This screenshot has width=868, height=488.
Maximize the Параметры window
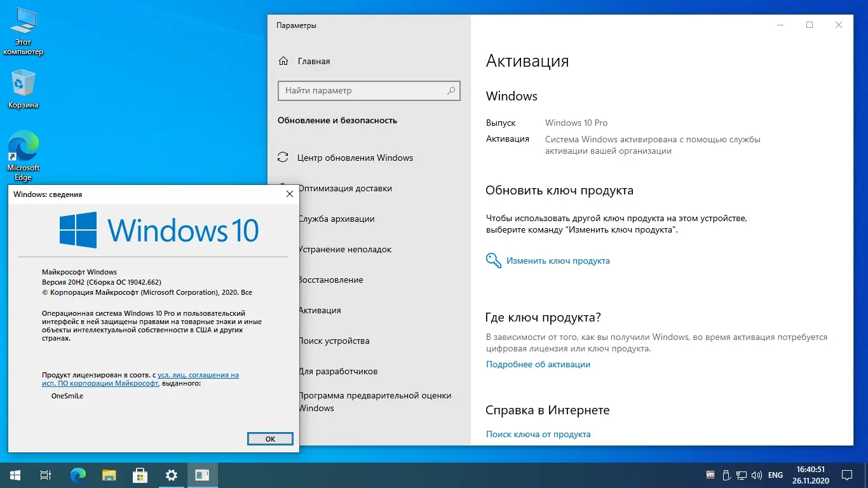(x=810, y=25)
